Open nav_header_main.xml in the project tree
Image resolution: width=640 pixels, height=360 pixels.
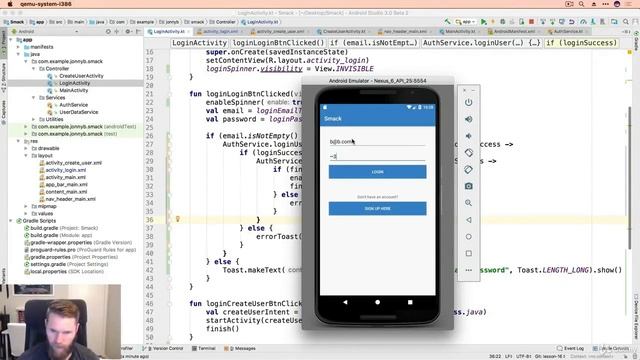pos(71,199)
